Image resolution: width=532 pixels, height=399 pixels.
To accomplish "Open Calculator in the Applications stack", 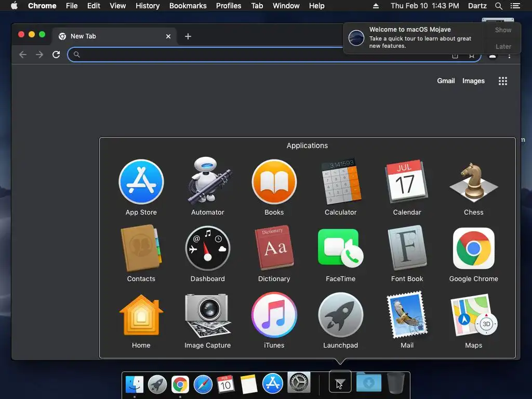I will (341, 181).
